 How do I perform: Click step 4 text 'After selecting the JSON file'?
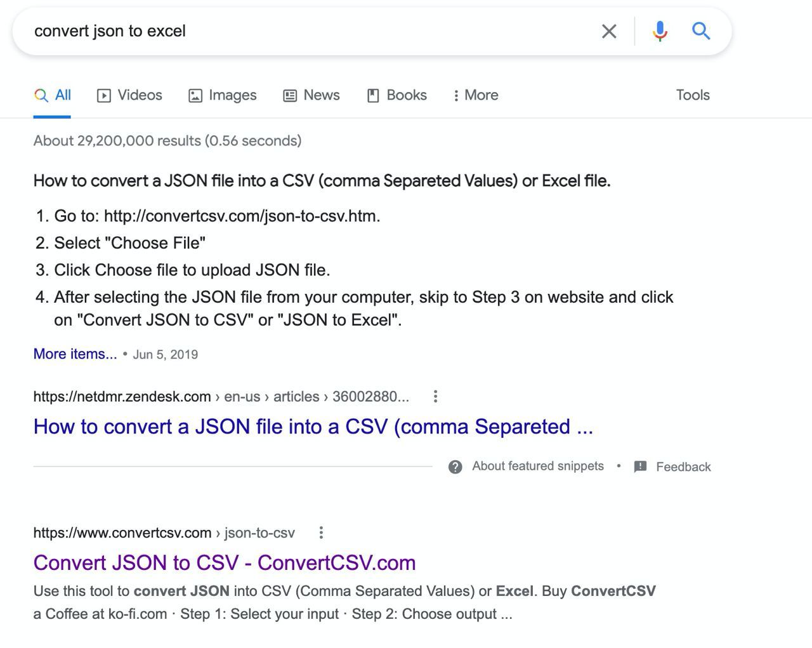[x=363, y=308]
